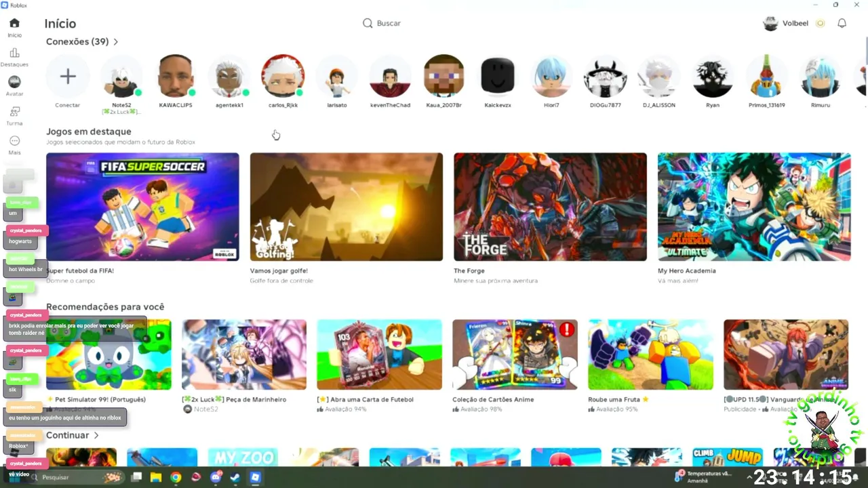Open Kaickevzx connection avatar
Image resolution: width=868 pixels, height=488 pixels.
pos(498,77)
